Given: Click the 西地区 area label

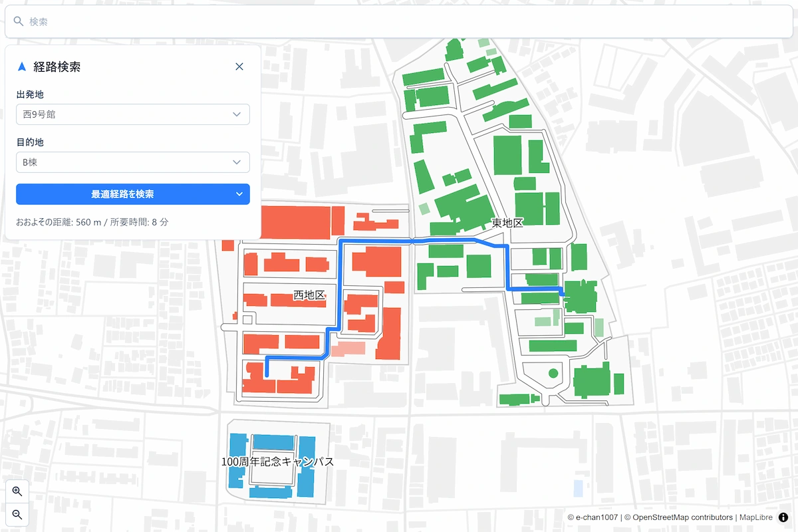Looking at the screenshot, I should click(309, 295).
